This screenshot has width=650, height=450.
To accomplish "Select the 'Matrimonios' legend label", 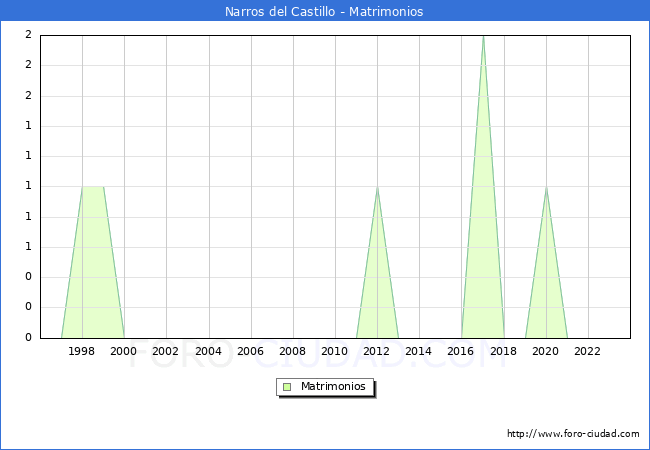I will 333,386.
